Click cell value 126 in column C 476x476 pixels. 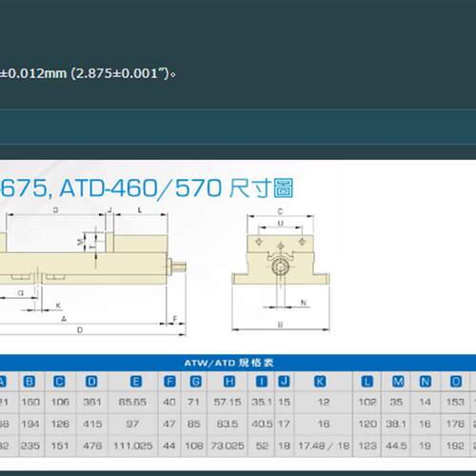[x=60, y=424]
